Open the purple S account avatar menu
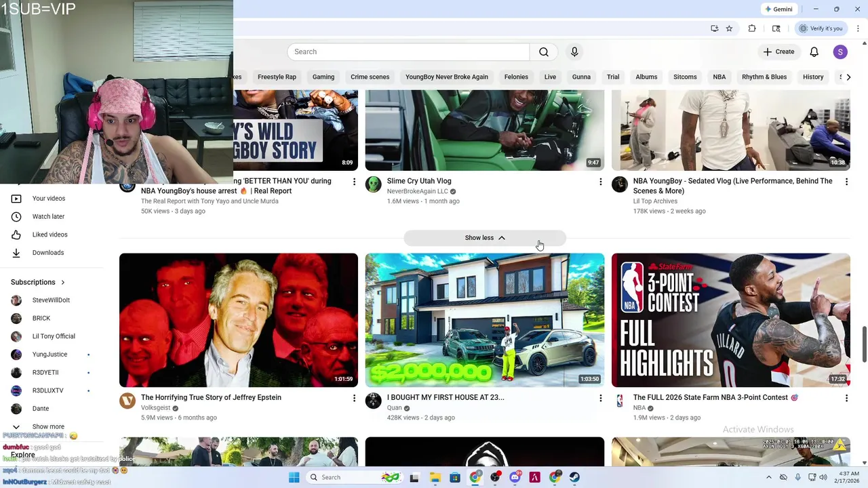 click(x=840, y=52)
